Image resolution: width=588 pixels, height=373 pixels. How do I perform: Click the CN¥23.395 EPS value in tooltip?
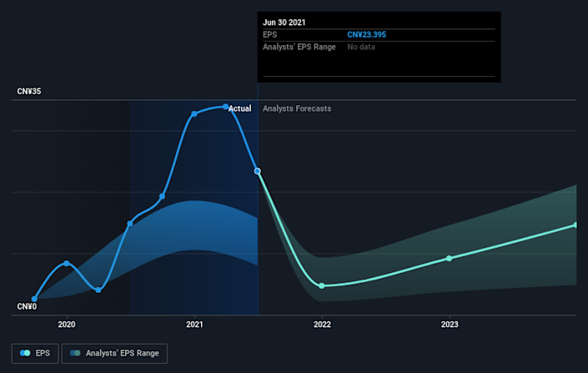pyautogui.click(x=367, y=34)
